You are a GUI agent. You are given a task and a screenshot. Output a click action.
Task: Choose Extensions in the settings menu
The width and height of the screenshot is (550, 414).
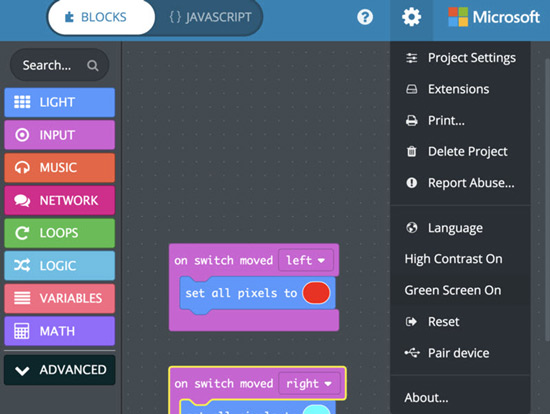pos(460,89)
